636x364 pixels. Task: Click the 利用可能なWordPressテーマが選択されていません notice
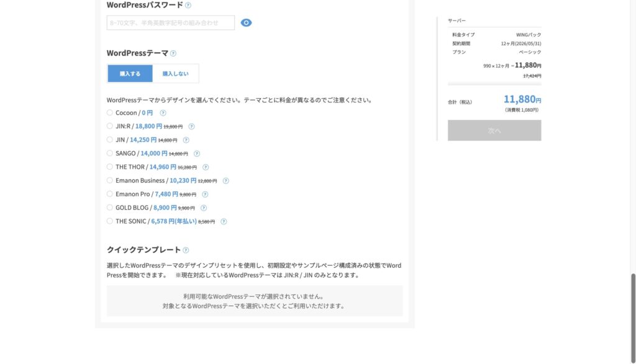(253, 297)
